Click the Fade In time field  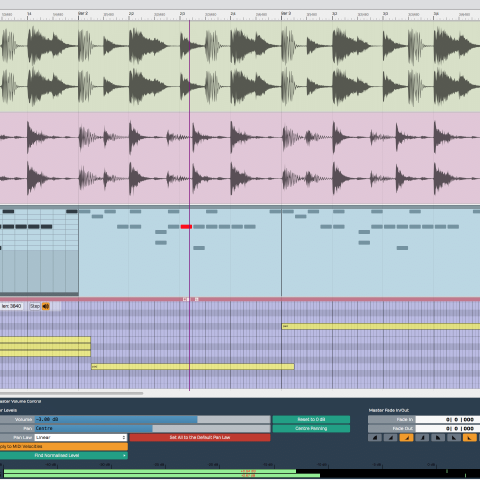(447, 419)
